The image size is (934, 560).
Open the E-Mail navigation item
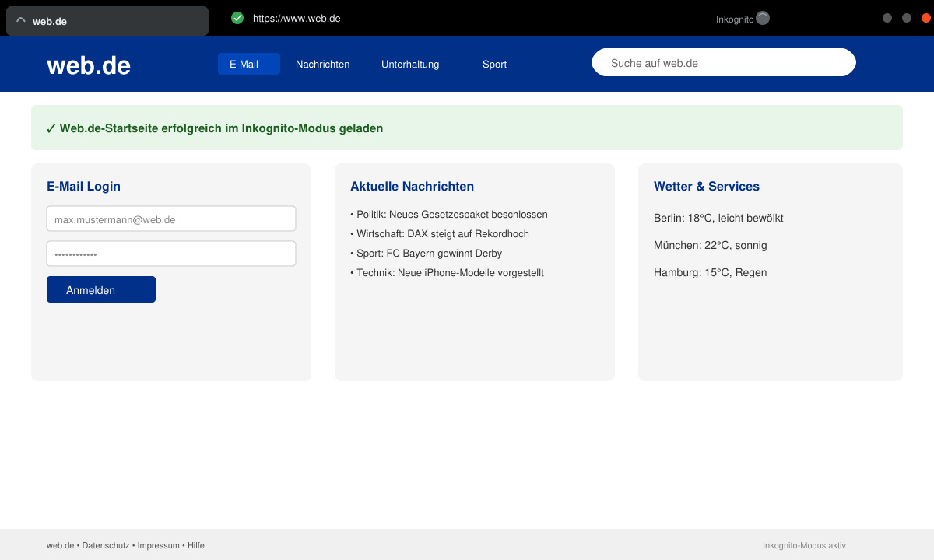pyautogui.click(x=249, y=64)
